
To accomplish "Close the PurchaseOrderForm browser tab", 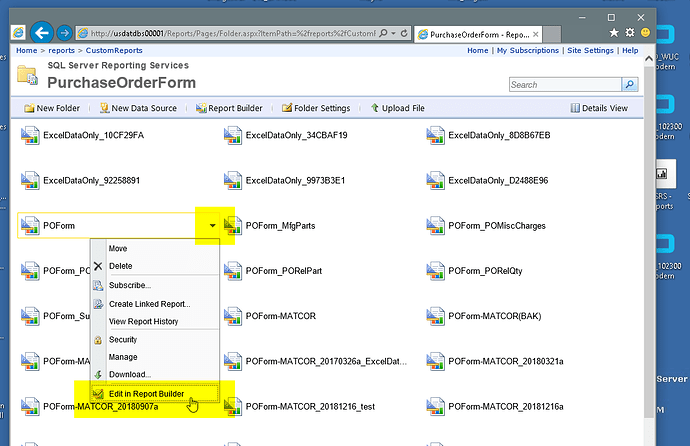I will 536,34.
